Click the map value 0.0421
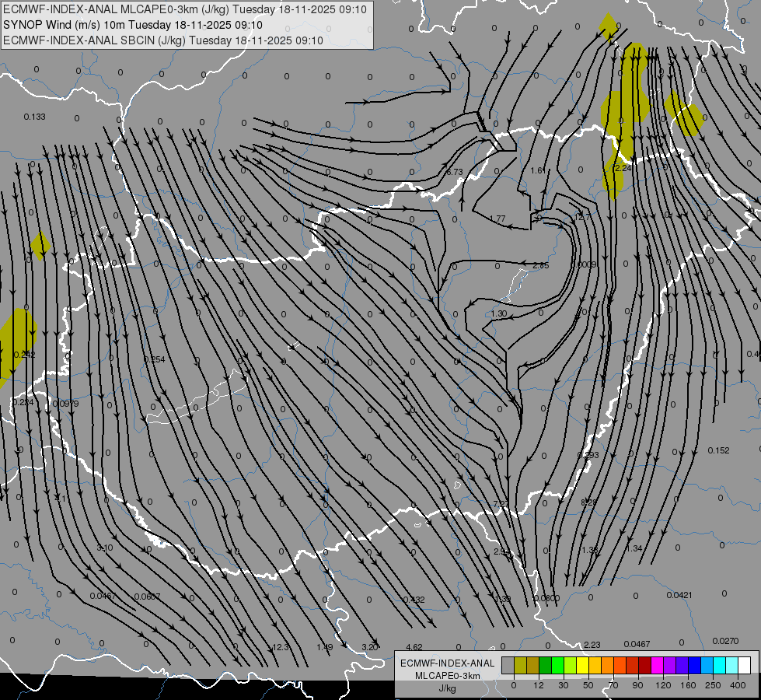The width and height of the screenshot is (761, 700). click(x=679, y=595)
